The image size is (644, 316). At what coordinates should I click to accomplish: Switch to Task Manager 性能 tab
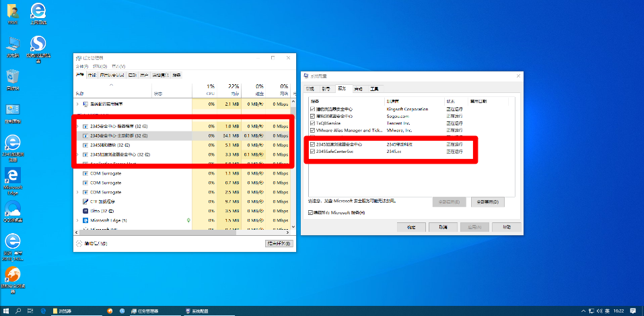[92, 75]
